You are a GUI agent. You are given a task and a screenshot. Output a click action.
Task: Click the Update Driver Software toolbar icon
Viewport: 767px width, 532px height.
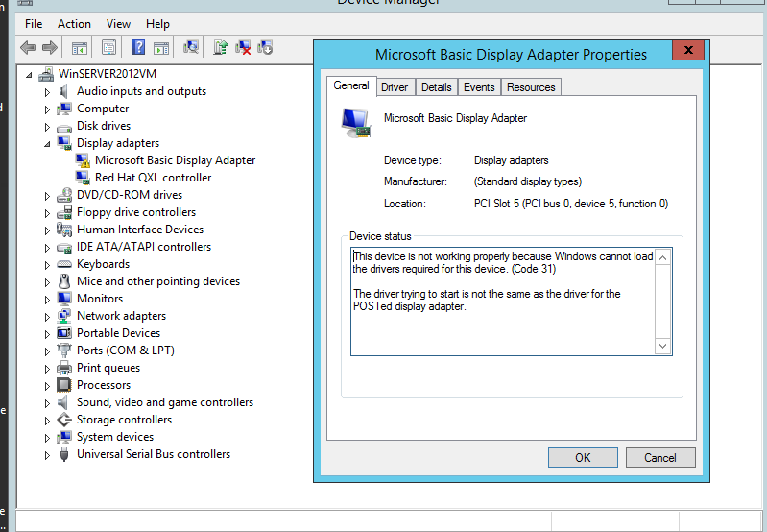(x=221, y=47)
